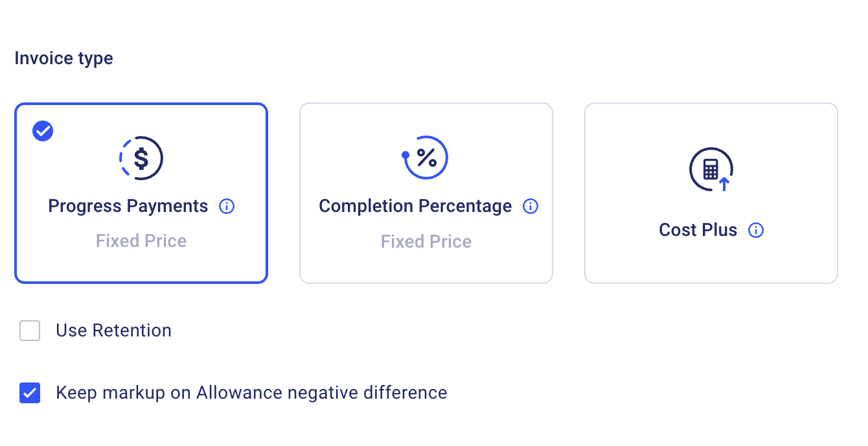Click the Keep markup on Allowance label text

pyautogui.click(x=251, y=393)
